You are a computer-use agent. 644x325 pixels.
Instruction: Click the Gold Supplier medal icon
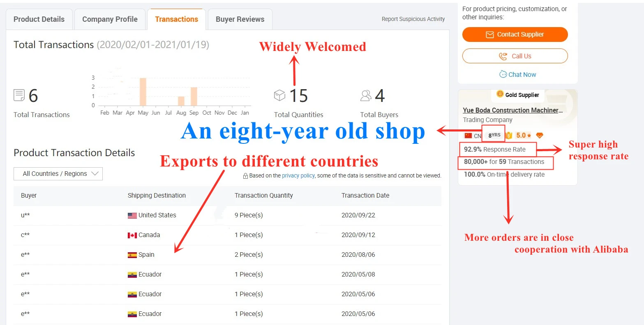[x=500, y=94]
